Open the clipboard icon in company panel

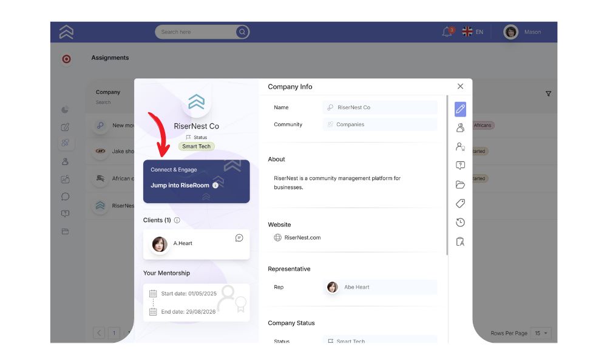pyautogui.click(x=460, y=242)
